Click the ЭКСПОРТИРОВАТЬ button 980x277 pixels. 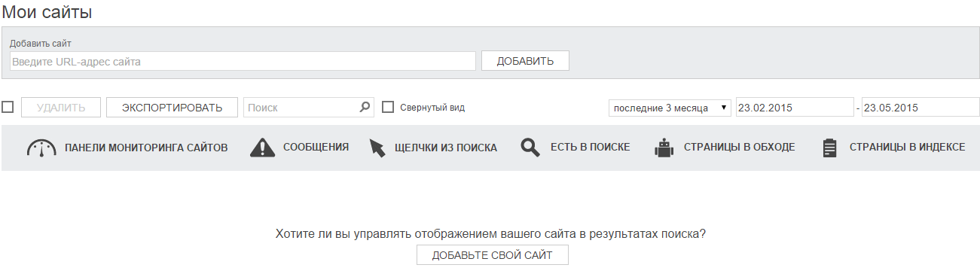(172, 108)
